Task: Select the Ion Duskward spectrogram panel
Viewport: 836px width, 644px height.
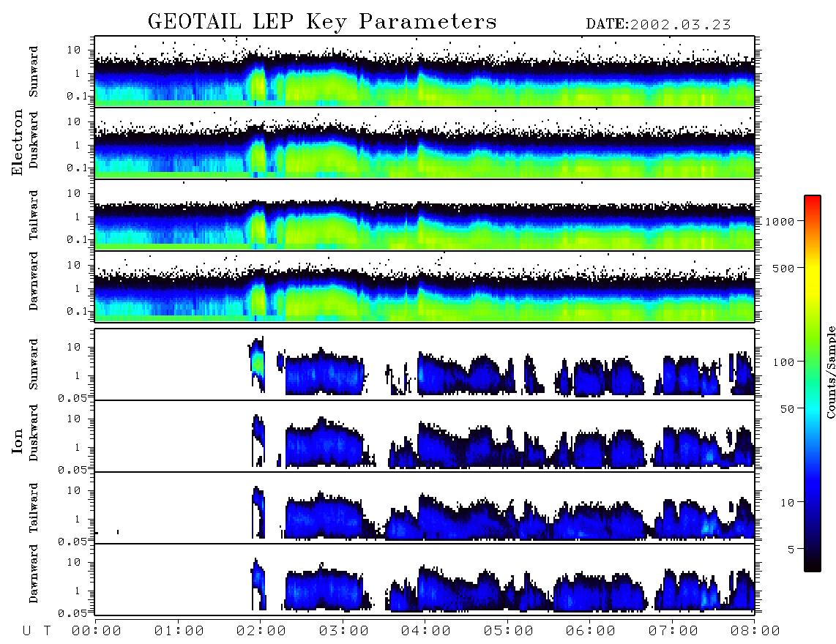Action: [425, 436]
